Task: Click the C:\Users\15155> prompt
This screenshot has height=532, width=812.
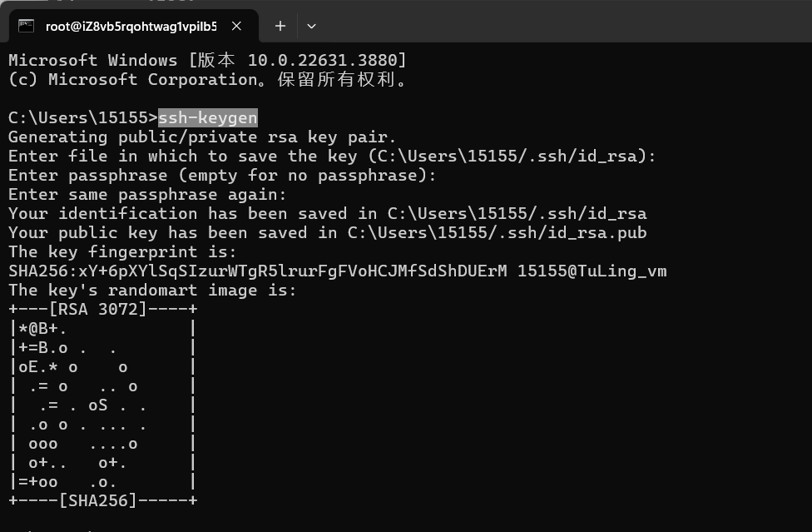Action: [x=83, y=118]
